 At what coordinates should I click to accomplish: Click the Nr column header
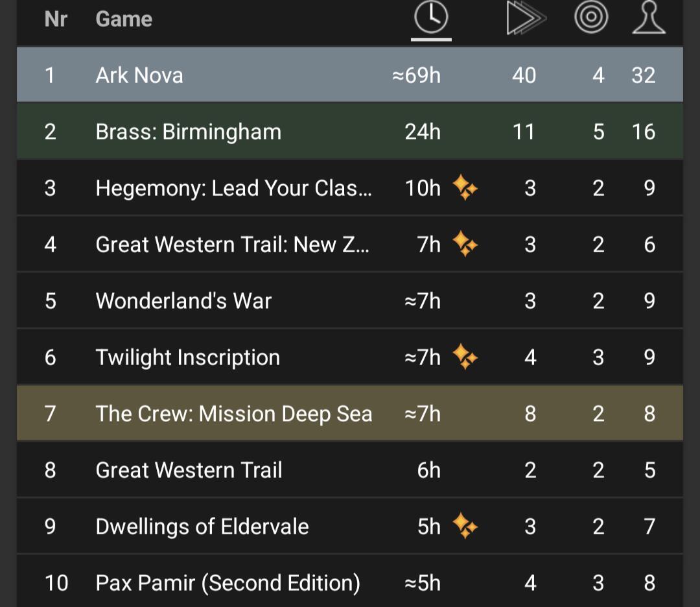point(56,19)
